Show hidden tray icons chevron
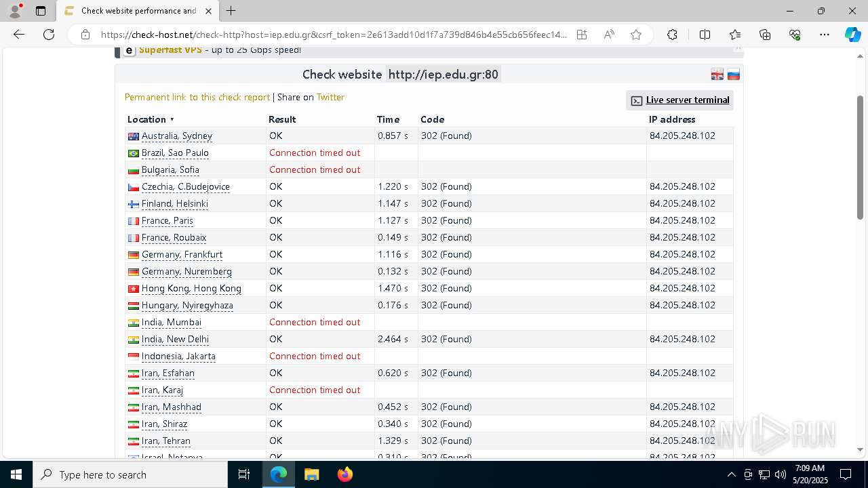 731,474
